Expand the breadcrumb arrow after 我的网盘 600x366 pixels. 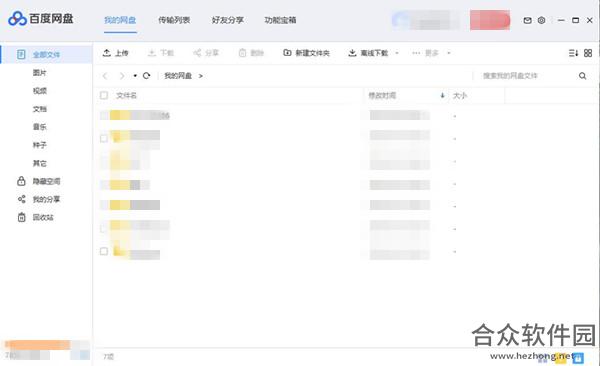(x=201, y=76)
